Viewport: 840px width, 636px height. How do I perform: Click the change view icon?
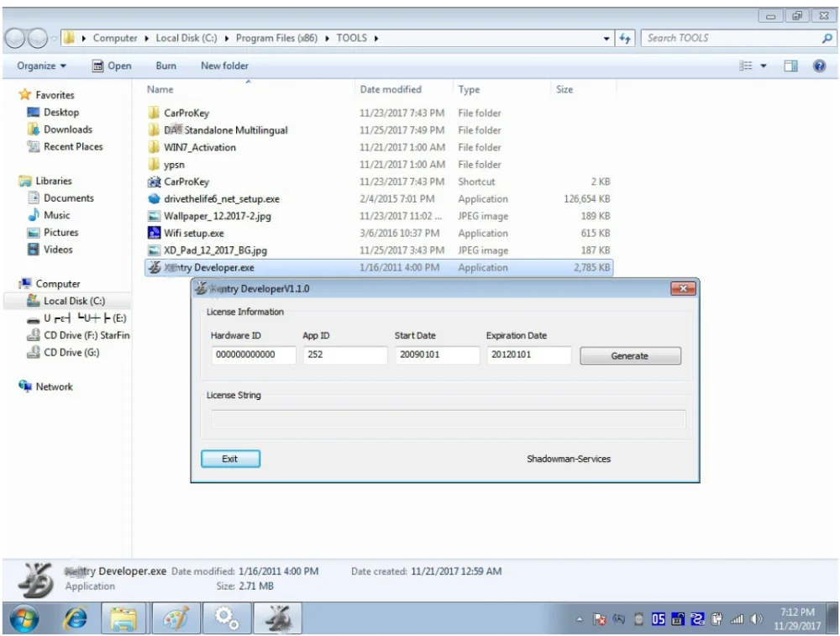pyautogui.click(x=746, y=66)
